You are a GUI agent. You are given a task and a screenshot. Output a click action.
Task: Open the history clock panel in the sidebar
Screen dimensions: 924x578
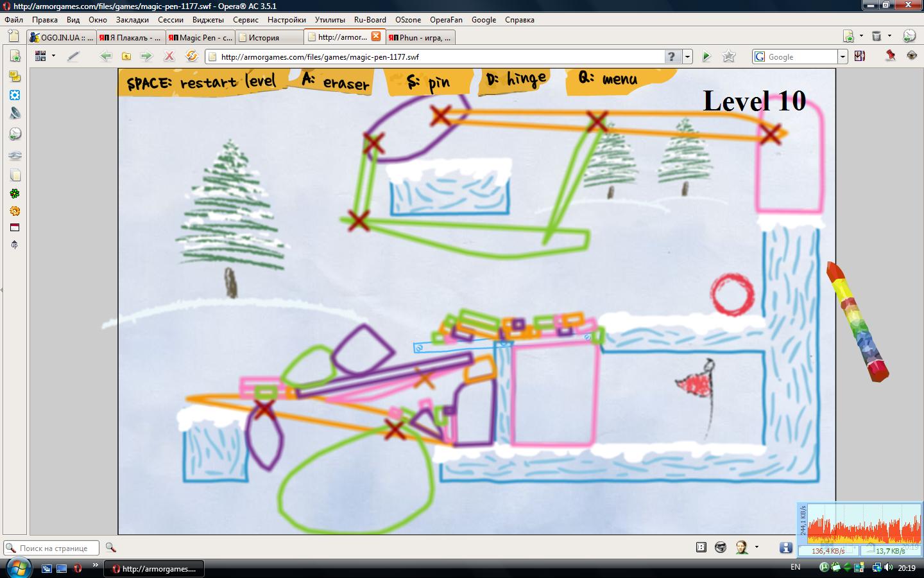pos(15,134)
